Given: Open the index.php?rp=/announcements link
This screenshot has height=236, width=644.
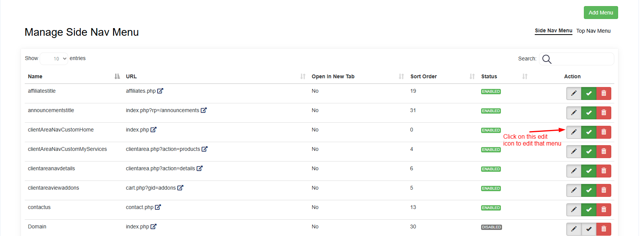Looking at the screenshot, I should pyautogui.click(x=163, y=110).
